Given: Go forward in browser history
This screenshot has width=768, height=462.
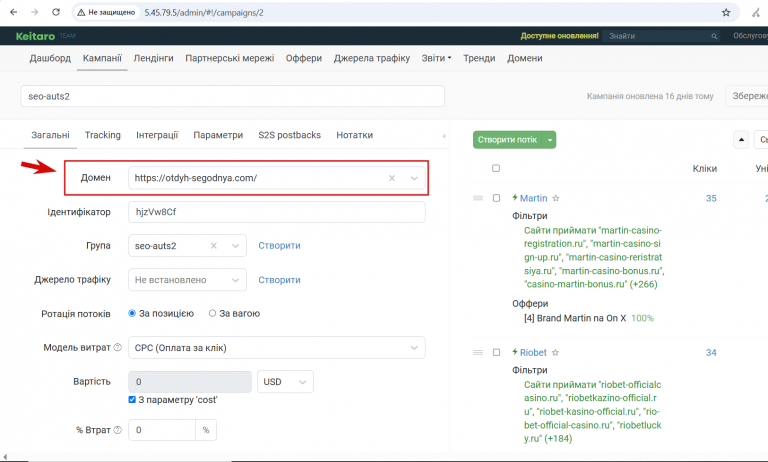Looking at the screenshot, I should coord(34,12).
